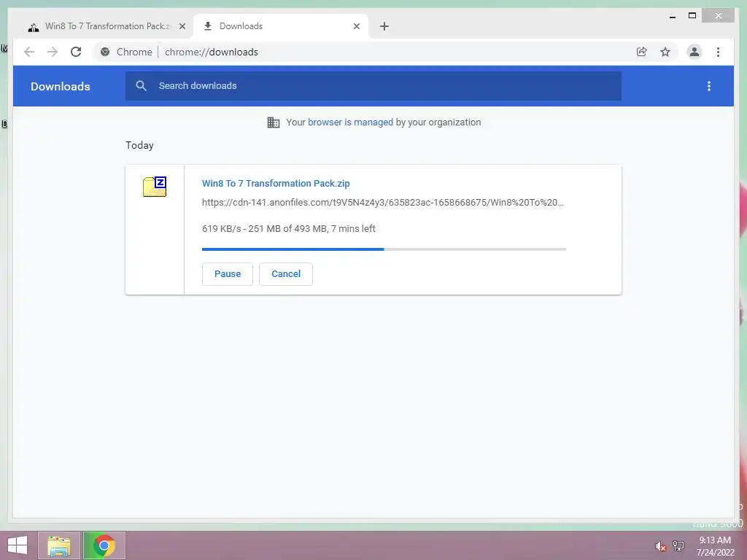Viewport: 747px width, 560px height.
Task: Reload the downloads page
Action: pyautogui.click(x=76, y=52)
